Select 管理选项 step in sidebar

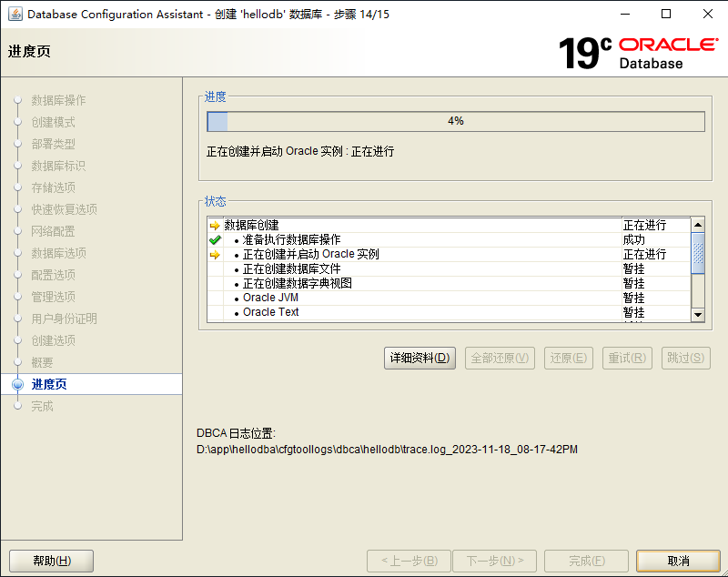(53, 297)
